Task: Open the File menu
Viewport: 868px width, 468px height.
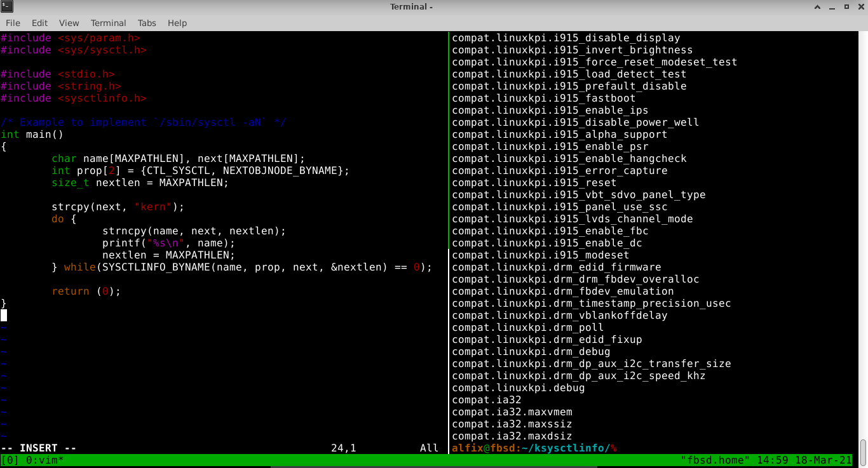Action: coord(13,23)
